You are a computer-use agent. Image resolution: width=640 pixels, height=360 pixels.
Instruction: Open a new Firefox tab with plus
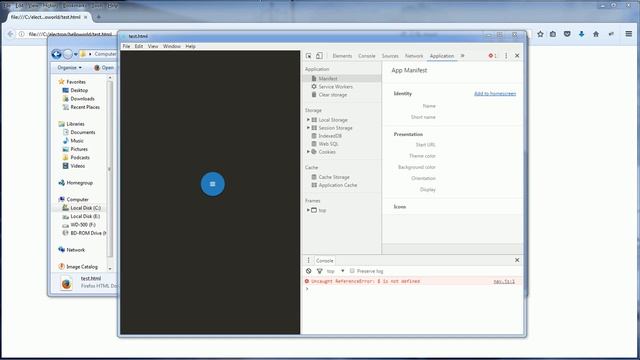(x=98, y=17)
